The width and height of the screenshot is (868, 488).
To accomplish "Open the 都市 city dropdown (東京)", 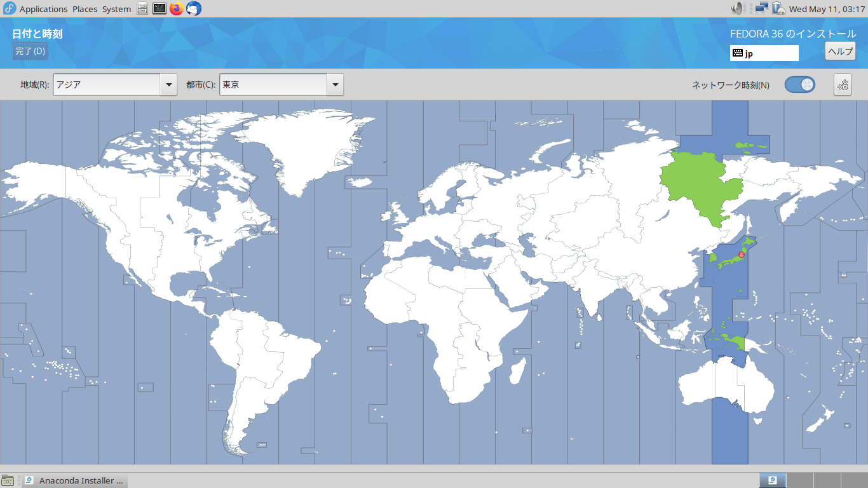I will coord(281,85).
